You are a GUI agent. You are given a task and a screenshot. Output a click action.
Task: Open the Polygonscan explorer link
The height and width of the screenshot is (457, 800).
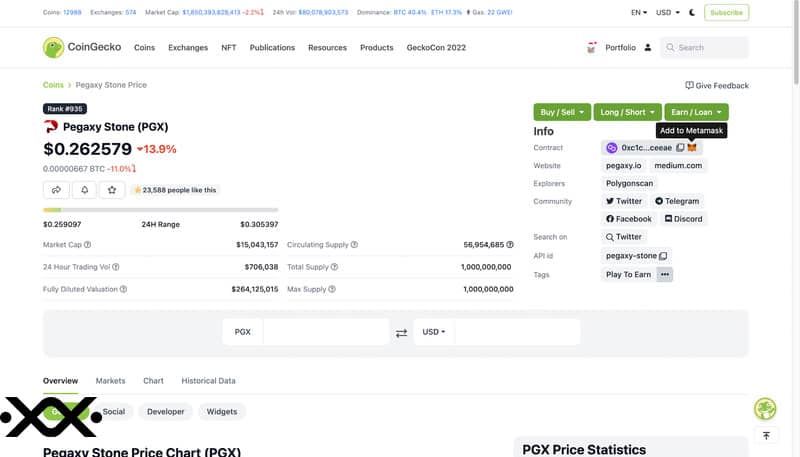click(629, 184)
